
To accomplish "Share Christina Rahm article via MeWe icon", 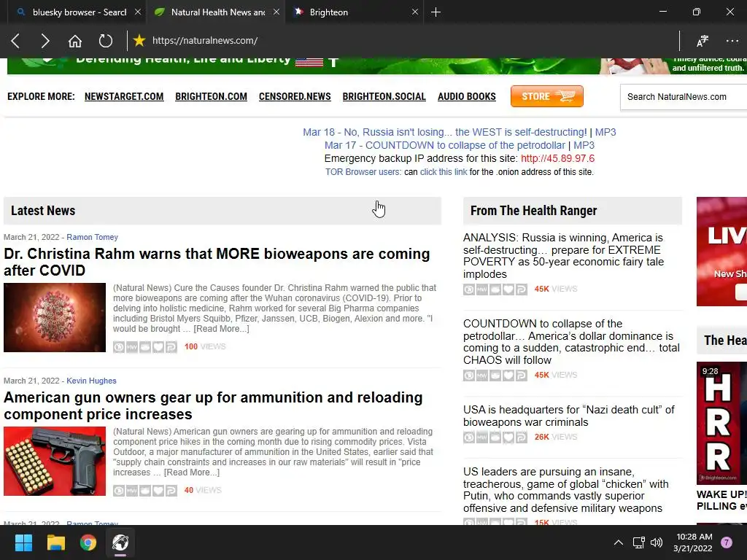I will (x=132, y=347).
